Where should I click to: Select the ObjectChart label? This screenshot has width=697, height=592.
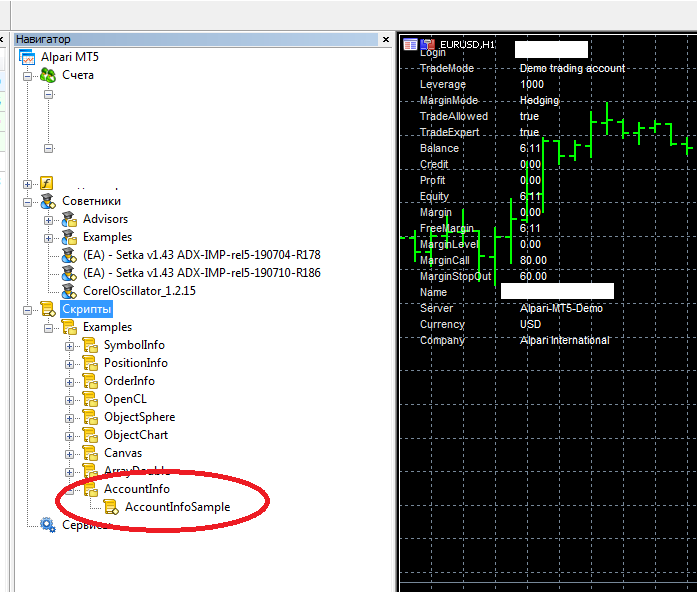pos(136,435)
